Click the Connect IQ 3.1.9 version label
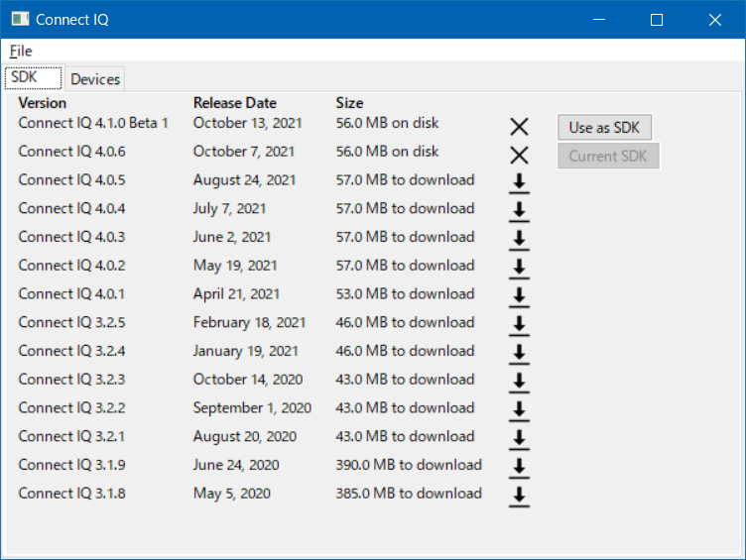The width and height of the screenshot is (746, 560). point(71,466)
